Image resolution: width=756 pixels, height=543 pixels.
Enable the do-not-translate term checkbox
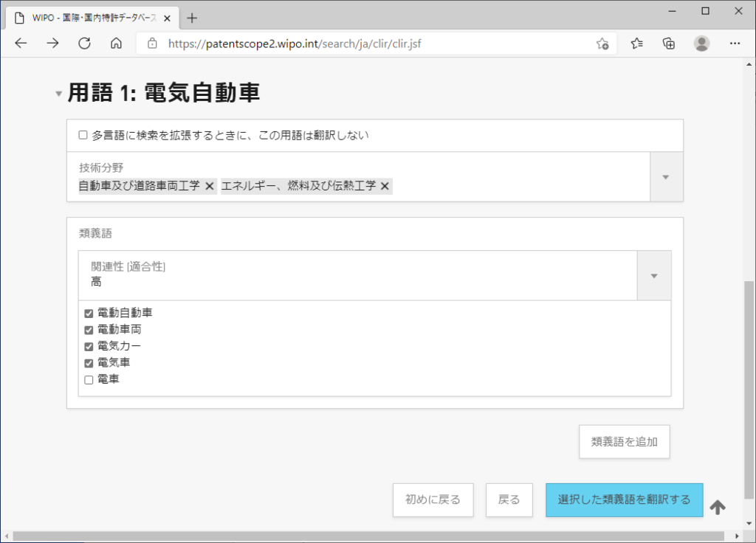coord(83,136)
